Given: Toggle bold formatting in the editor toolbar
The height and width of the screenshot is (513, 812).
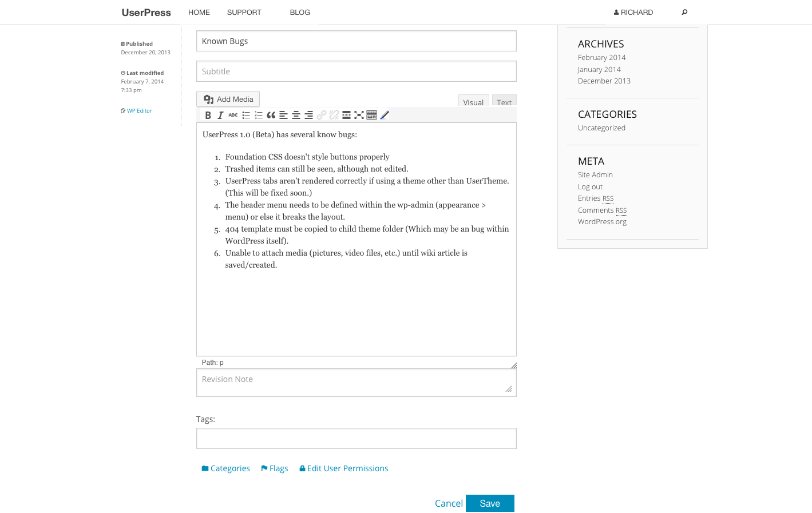Looking at the screenshot, I should click(x=208, y=115).
